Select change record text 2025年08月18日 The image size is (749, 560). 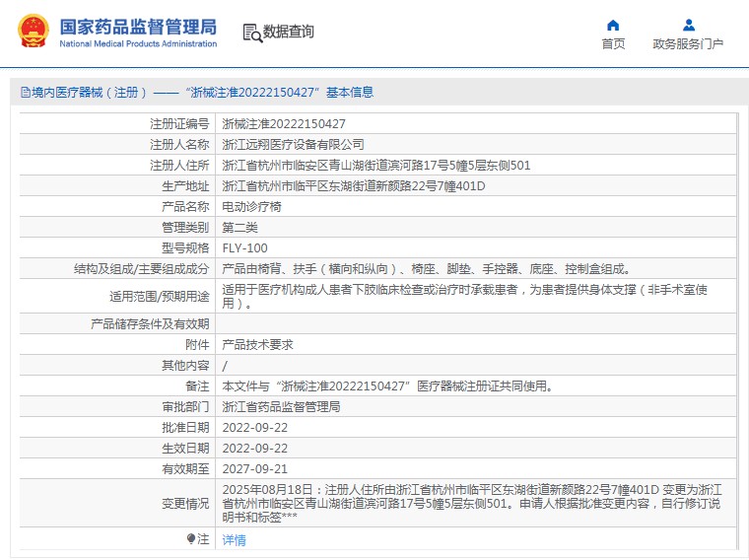[472, 503]
